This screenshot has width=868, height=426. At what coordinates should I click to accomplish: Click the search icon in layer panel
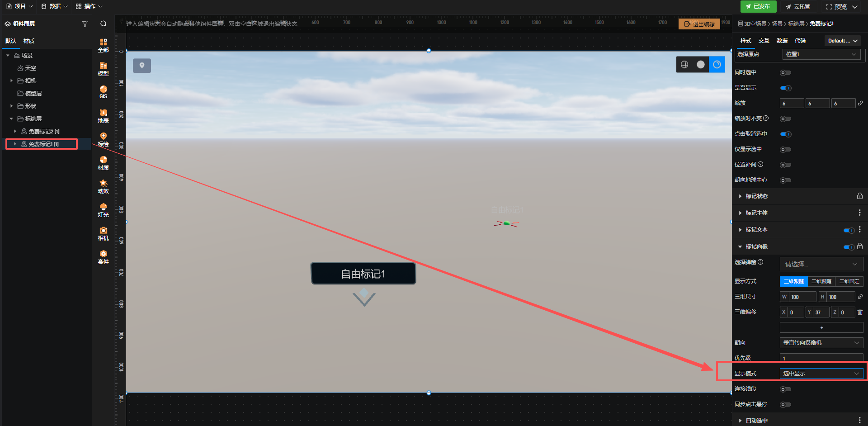click(x=104, y=24)
